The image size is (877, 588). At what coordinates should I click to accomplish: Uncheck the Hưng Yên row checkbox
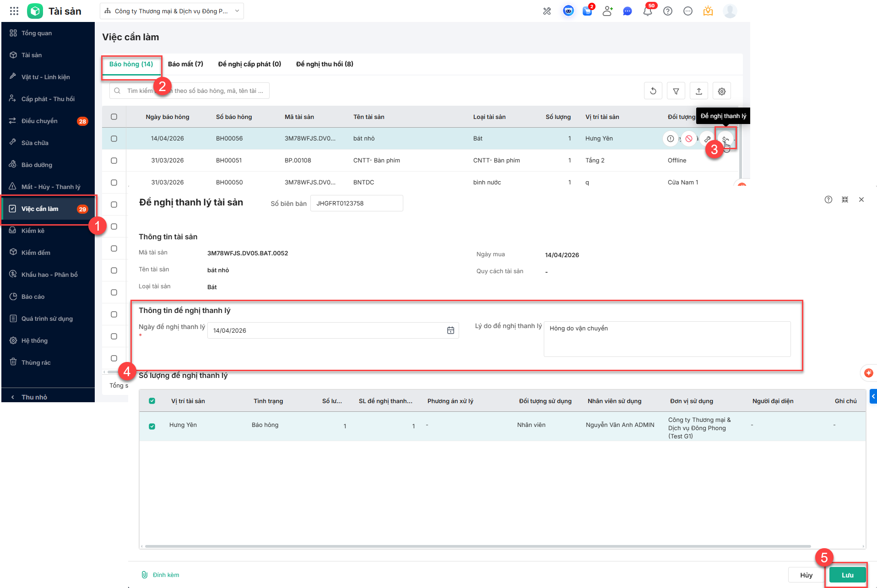click(152, 426)
